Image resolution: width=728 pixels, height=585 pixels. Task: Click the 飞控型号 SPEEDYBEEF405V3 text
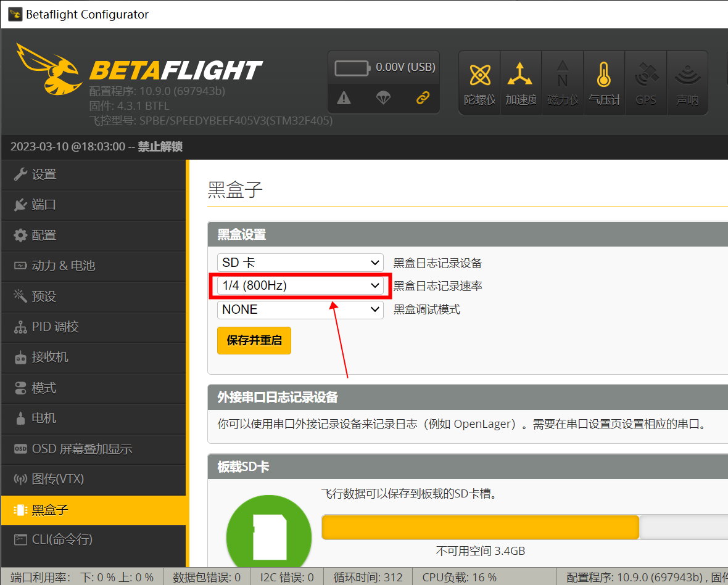coord(211,121)
